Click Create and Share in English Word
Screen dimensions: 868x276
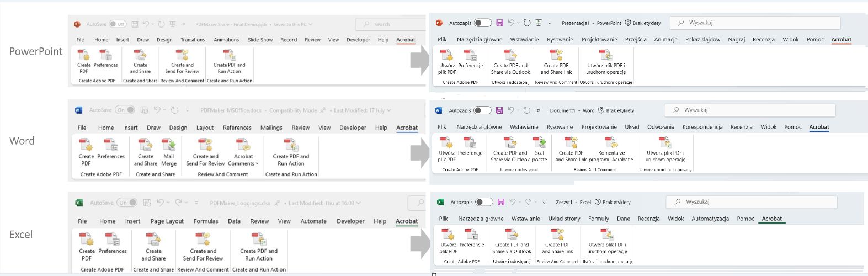click(x=146, y=152)
